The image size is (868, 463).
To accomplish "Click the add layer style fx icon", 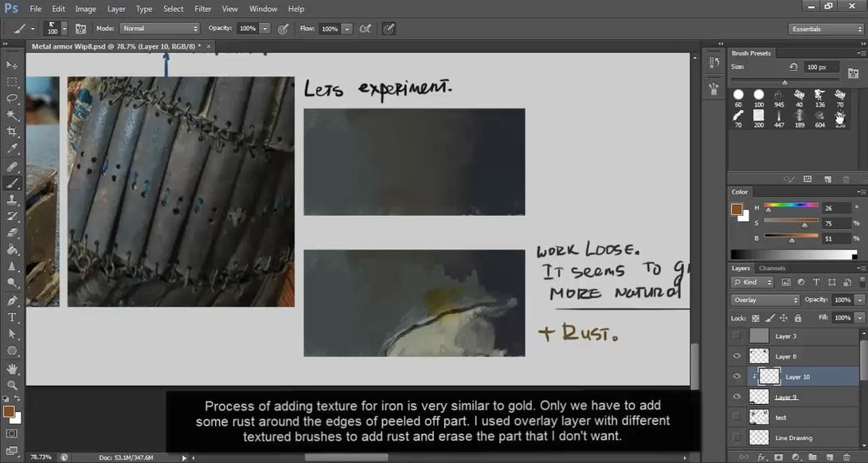I will tap(762, 457).
